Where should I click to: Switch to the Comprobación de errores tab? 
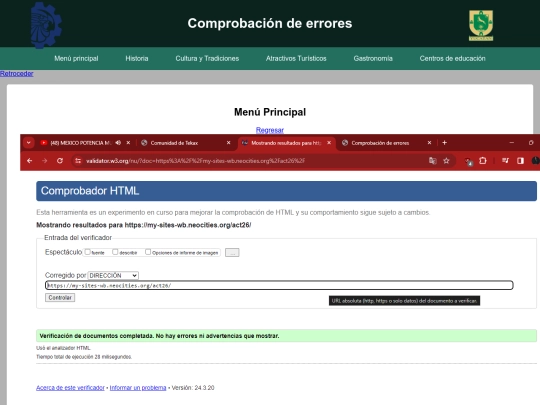click(380, 143)
